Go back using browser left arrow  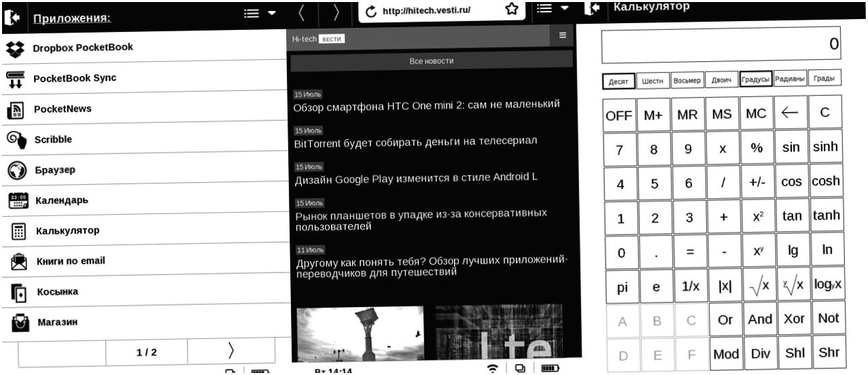302,12
